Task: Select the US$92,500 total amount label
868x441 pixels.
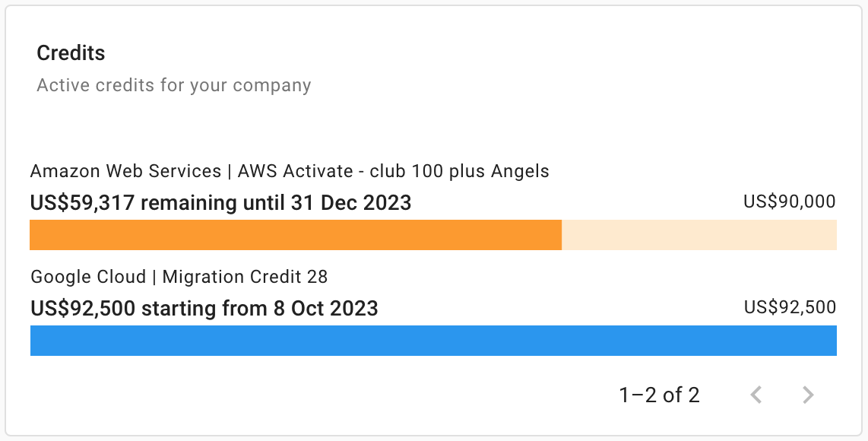Action: point(789,308)
